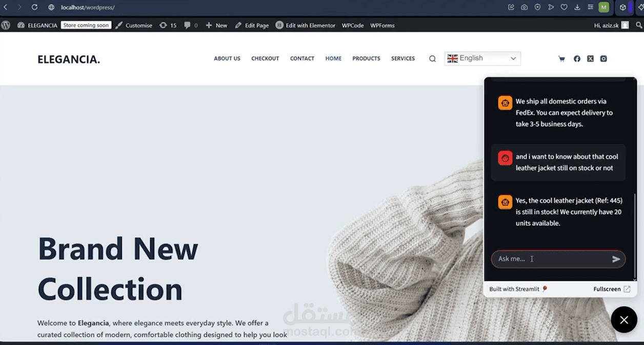
Task: Go to the PRODUCTS page
Action: 366,59
